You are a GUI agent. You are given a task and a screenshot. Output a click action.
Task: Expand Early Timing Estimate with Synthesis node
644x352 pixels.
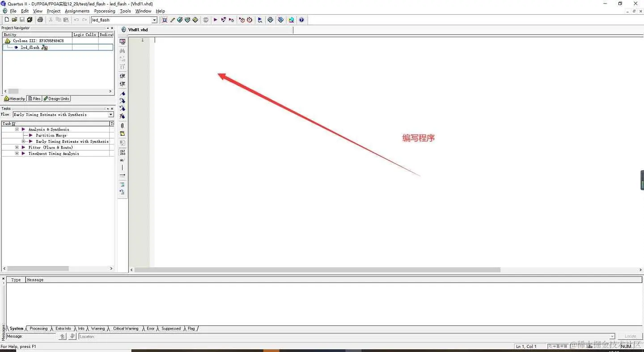tap(24, 142)
